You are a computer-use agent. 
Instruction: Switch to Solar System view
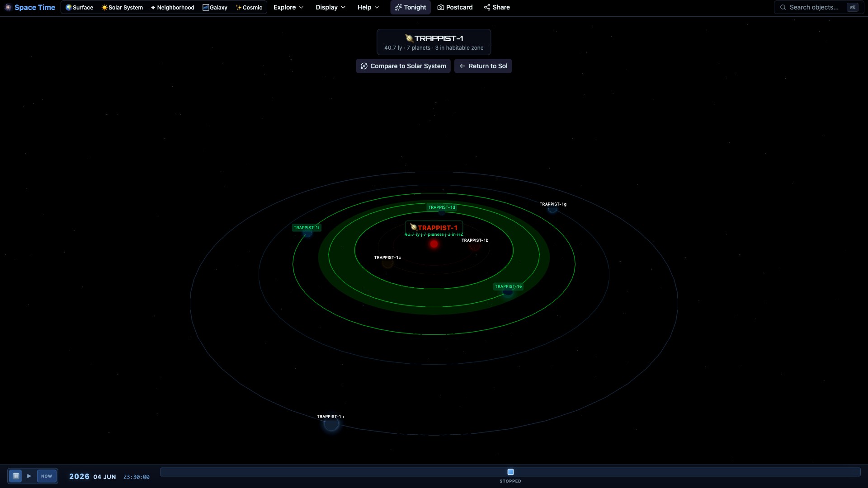[122, 7]
